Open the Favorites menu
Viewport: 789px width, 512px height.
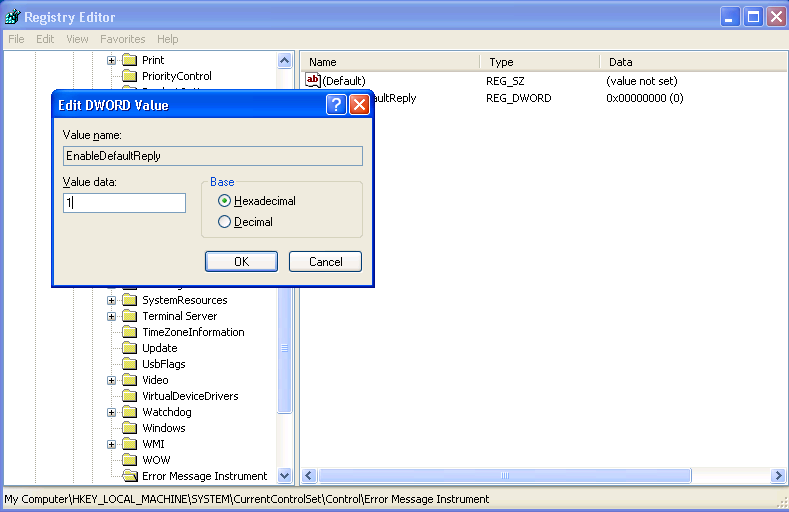coord(122,39)
